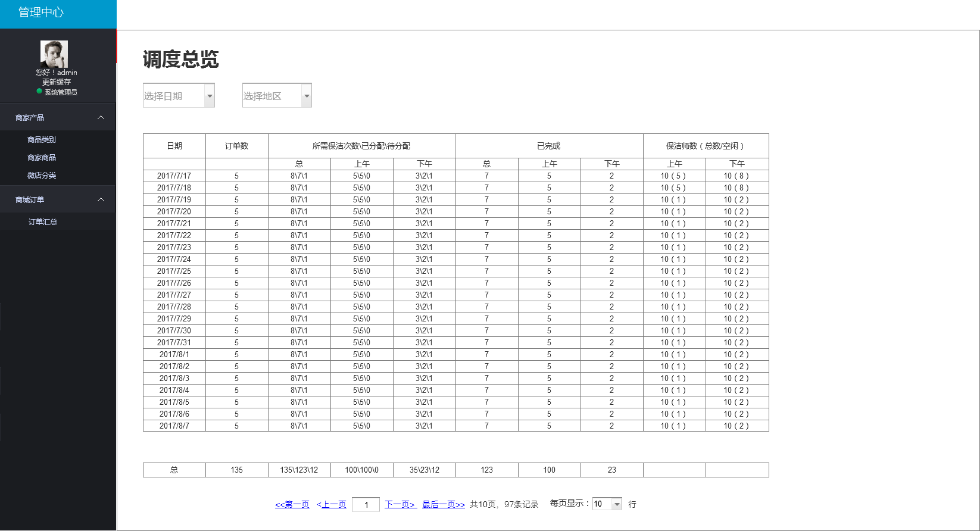This screenshot has height=531, width=980.
Task: Open the rows-per-page dropdown
Action: [617, 504]
